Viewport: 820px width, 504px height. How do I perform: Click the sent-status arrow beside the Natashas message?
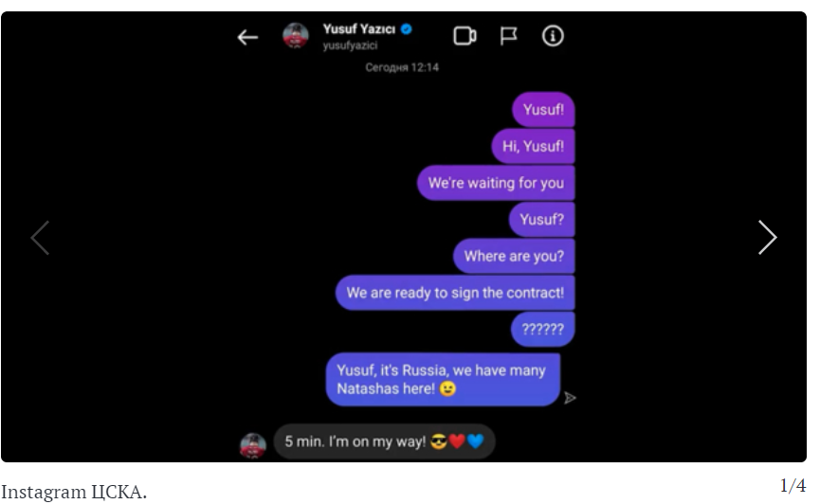coord(570,399)
